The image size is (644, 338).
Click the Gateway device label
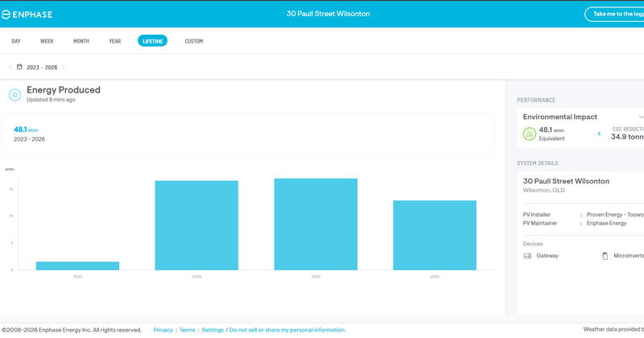(x=547, y=256)
